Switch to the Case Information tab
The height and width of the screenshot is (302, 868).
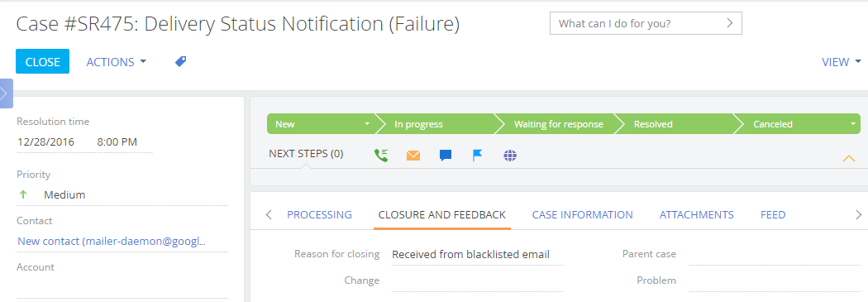click(x=582, y=215)
